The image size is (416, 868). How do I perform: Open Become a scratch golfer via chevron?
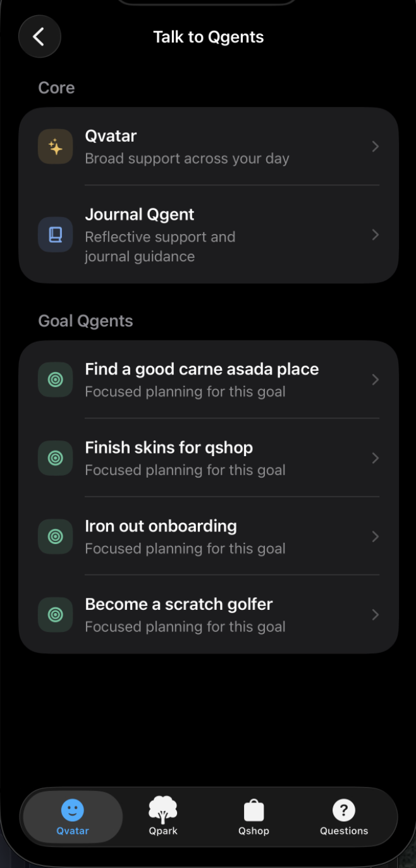[x=376, y=614]
